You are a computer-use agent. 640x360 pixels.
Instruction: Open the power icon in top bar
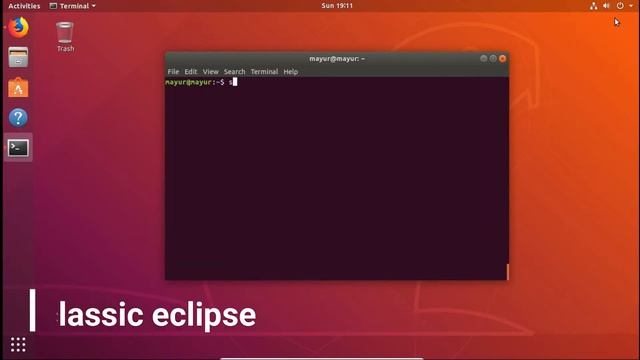click(620, 6)
